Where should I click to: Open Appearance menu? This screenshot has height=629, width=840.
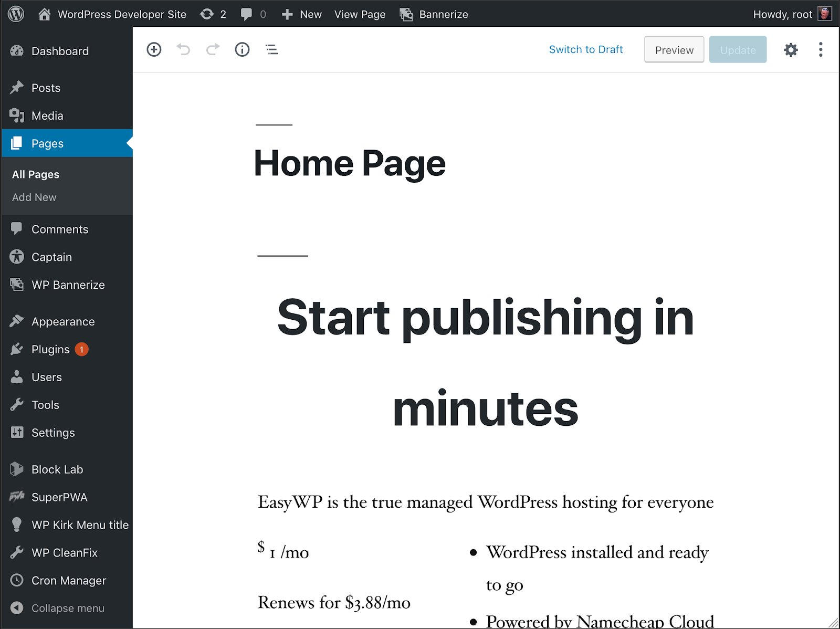click(67, 321)
